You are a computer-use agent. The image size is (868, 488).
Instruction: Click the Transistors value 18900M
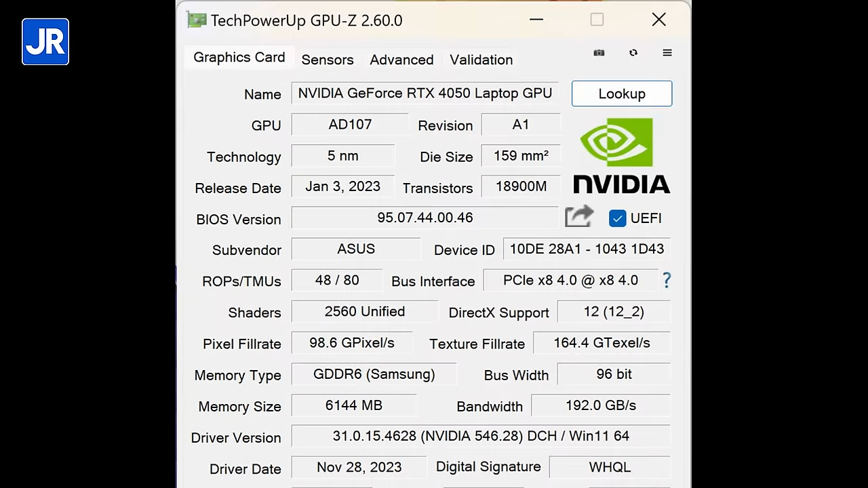click(521, 187)
